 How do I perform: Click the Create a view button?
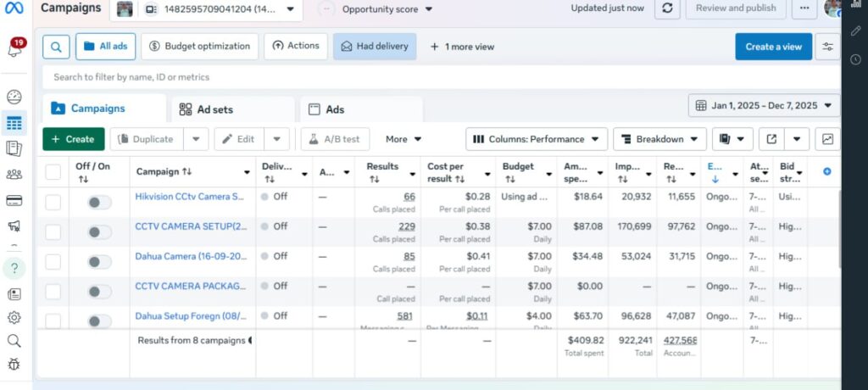click(x=773, y=47)
